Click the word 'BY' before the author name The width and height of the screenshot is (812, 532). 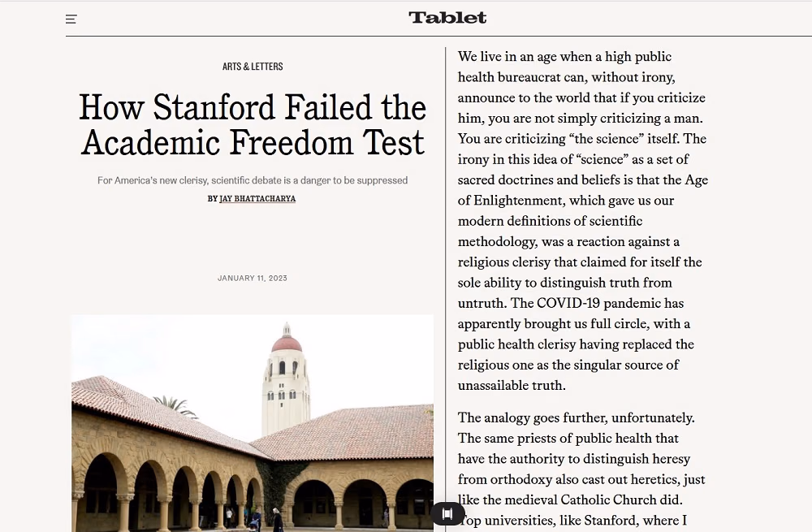[x=212, y=198]
